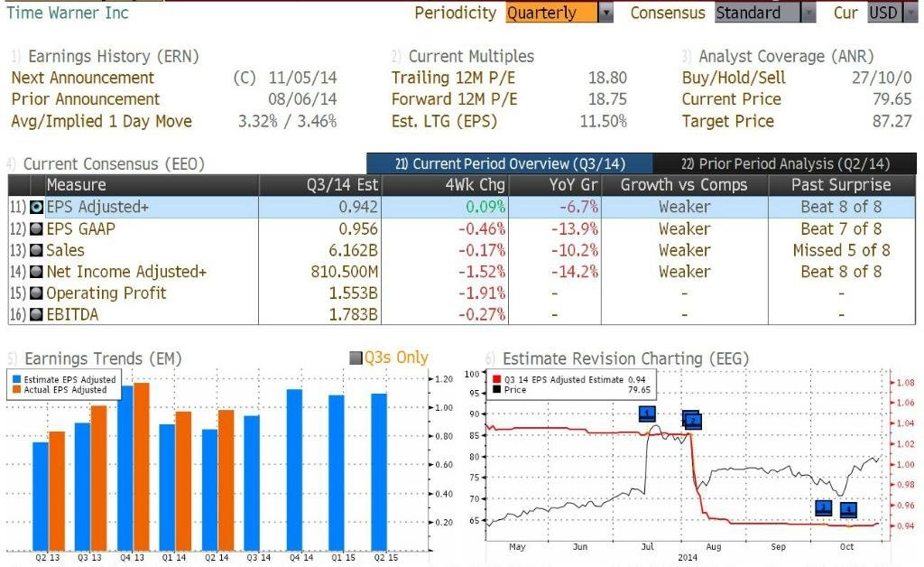Click the Time Warner Inc company name
924x567 pixels.
click(x=67, y=13)
